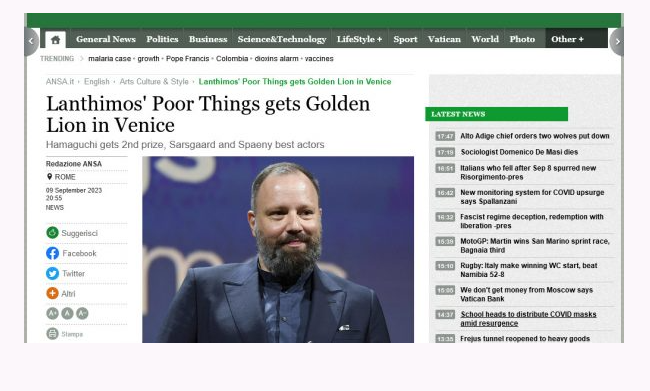This screenshot has height=391, width=650.
Task: Select Arts Culture & Style breadcrumb
Action: coord(154,81)
